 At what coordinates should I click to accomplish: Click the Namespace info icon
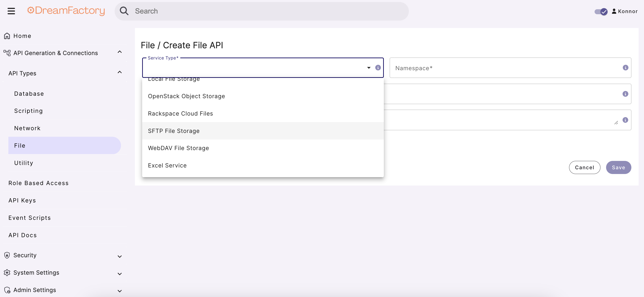pos(625,67)
